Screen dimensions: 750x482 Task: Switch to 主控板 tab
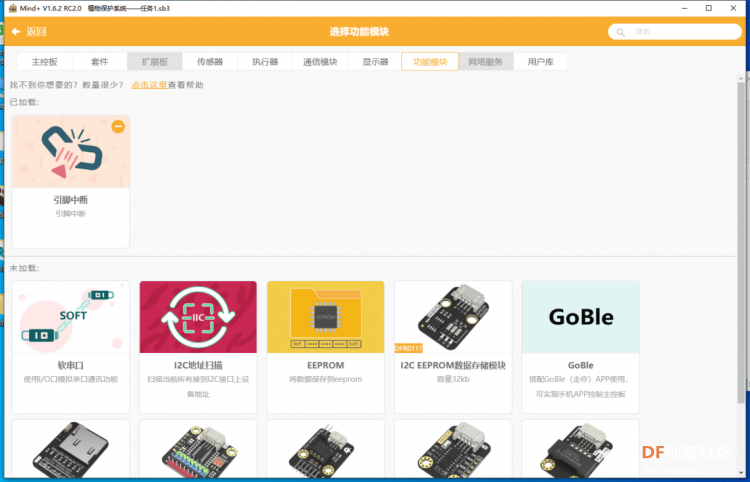(x=44, y=62)
